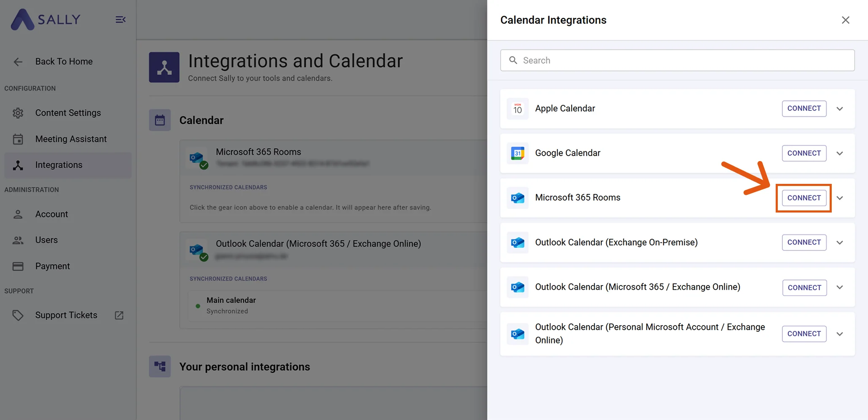Image resolution: width=868 pixels, height=420 pixels.
Task: Click the Google Calendar label
Action: pyautogui.click(x=567, y=153)
